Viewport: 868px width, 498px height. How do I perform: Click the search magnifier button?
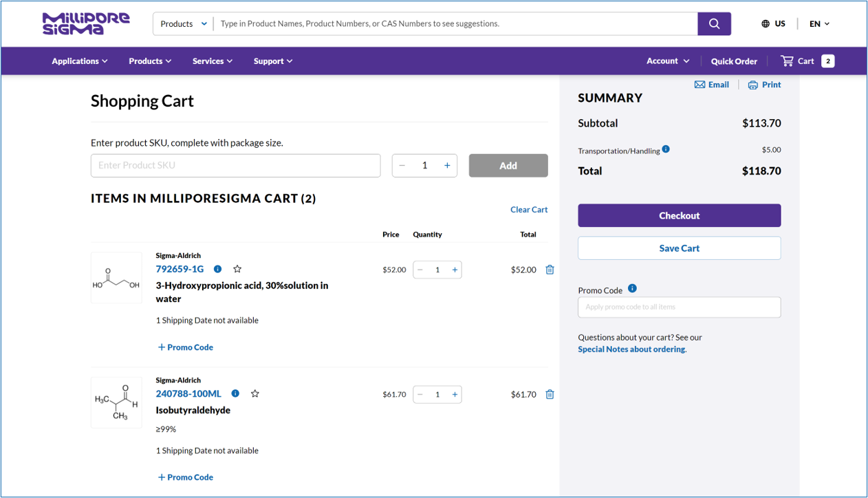click(714, 24)
